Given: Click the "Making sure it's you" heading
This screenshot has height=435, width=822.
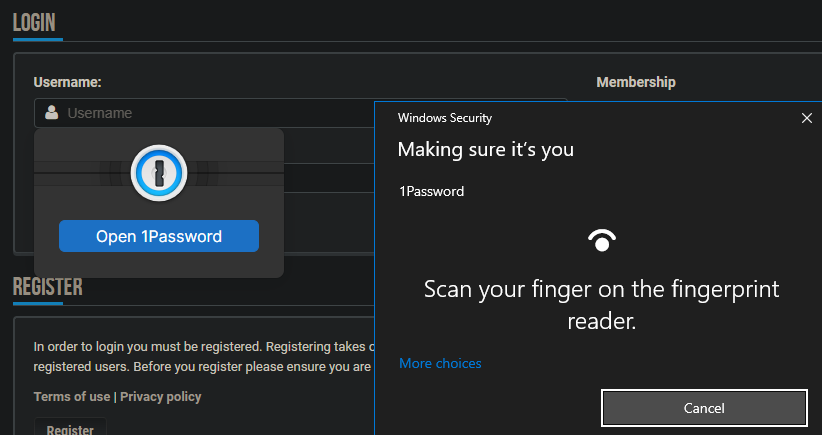Looking at the screenshot, I should 485,150.
